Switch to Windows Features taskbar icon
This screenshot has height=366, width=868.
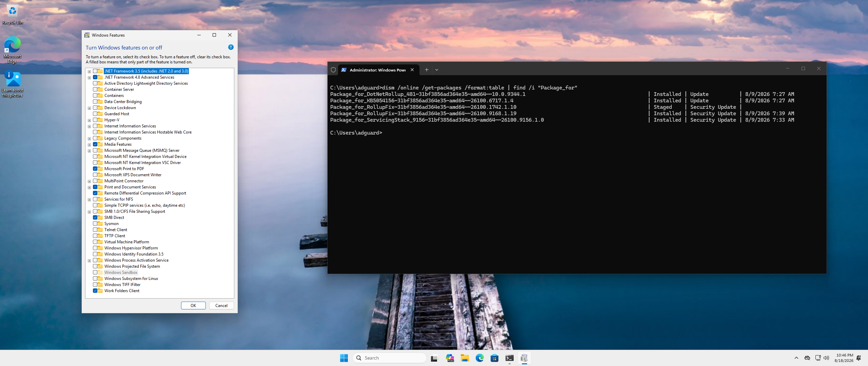click(525, 358)
